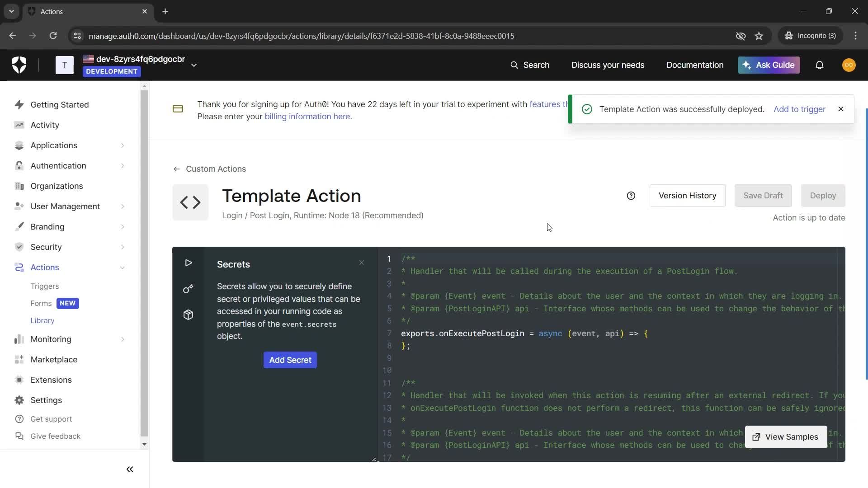Open Forms under Actions
Viewport: 868px width, 488px height.
tap(41, 304)
